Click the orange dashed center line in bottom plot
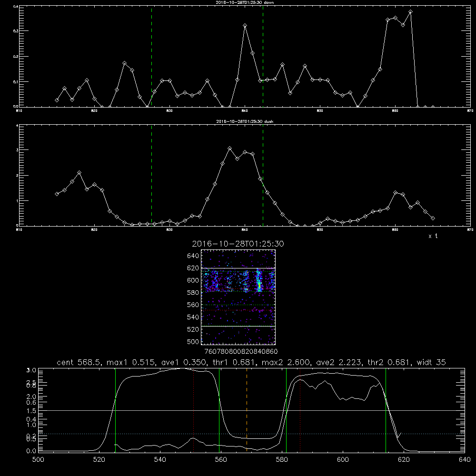This screenshot has width=476, height=476. tap(247, 410)
